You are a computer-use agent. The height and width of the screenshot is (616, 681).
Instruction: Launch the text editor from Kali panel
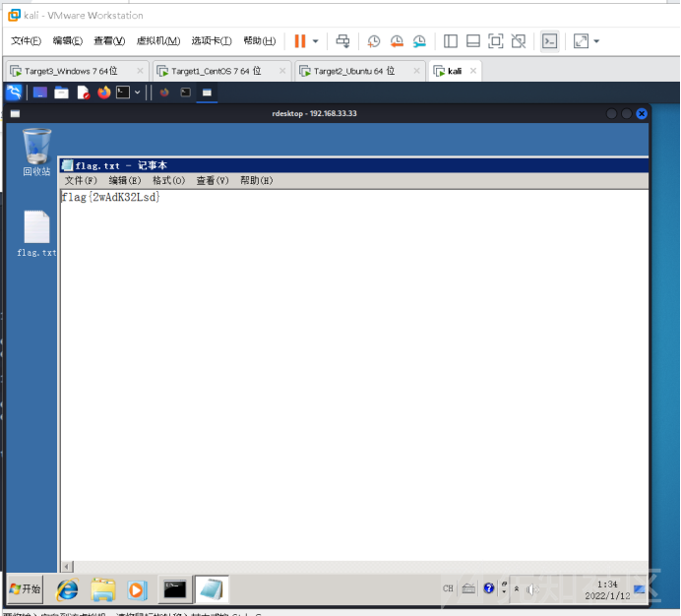tap(83, 92)
